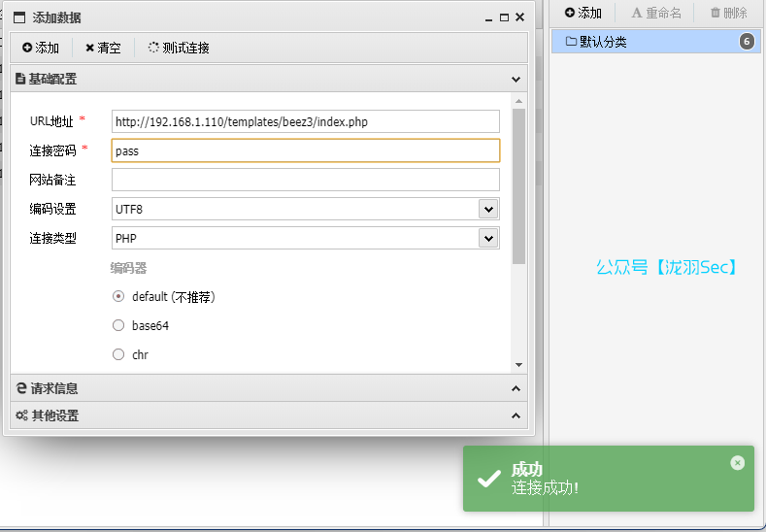This screenshot has height=532, width=766.
Task: Select the base64 encoder option
Action: coord(118,326)
